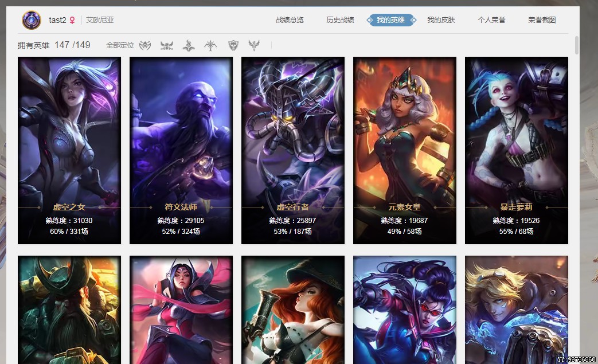The image size is (598, 364).
Task: Open the Vayne hero card with red glasses
Action: point(405,310)
